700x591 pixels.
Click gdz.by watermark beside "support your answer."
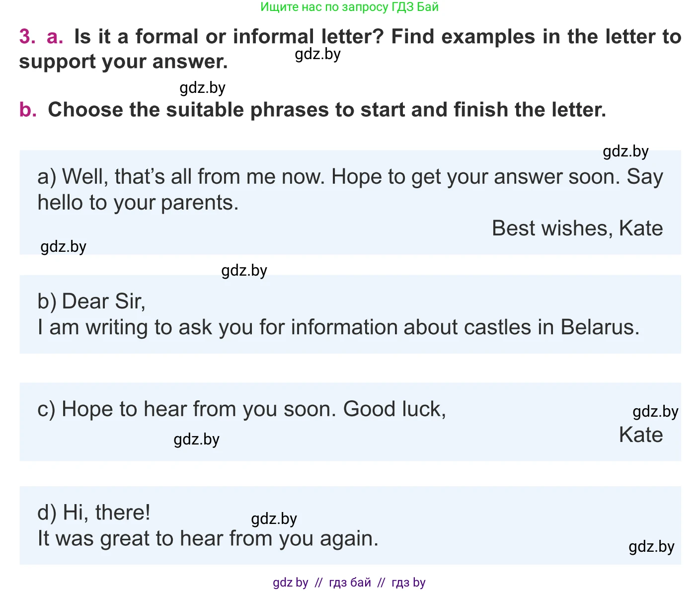(x=317, y=54)
